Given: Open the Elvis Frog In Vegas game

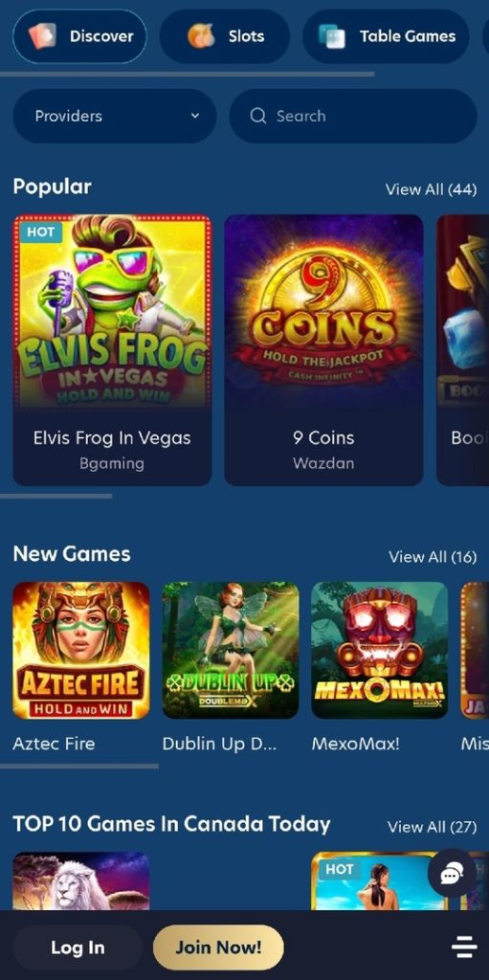Looking at the screenshot, I should [x=113, y=350].
